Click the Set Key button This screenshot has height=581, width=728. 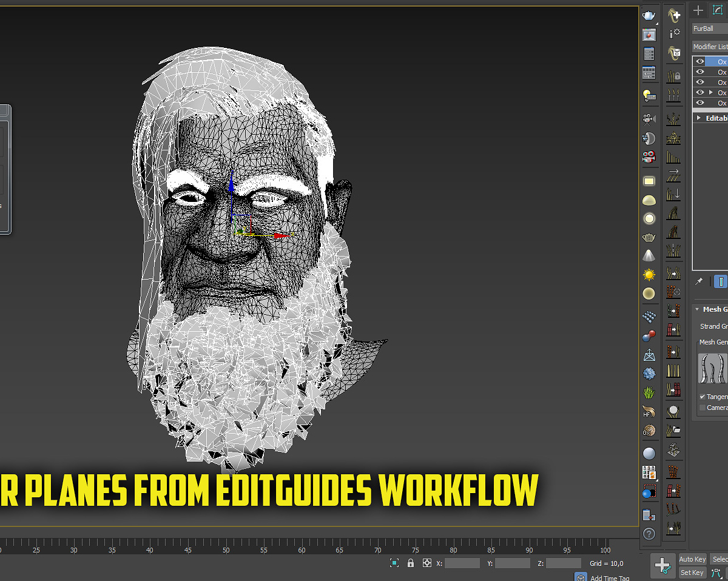pyautogui.click(x=692, y=573)
